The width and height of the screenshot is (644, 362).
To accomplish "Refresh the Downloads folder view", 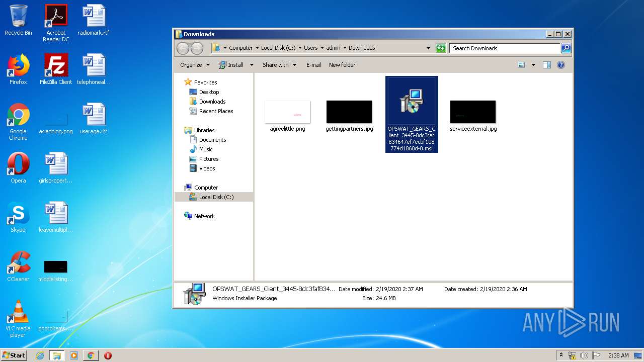I will click(441, 48).
